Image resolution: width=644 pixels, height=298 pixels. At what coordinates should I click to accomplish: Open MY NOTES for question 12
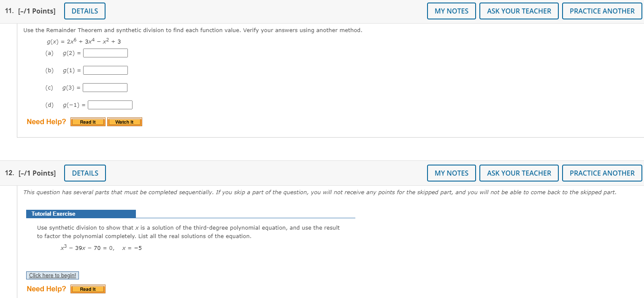pos(452,173)
